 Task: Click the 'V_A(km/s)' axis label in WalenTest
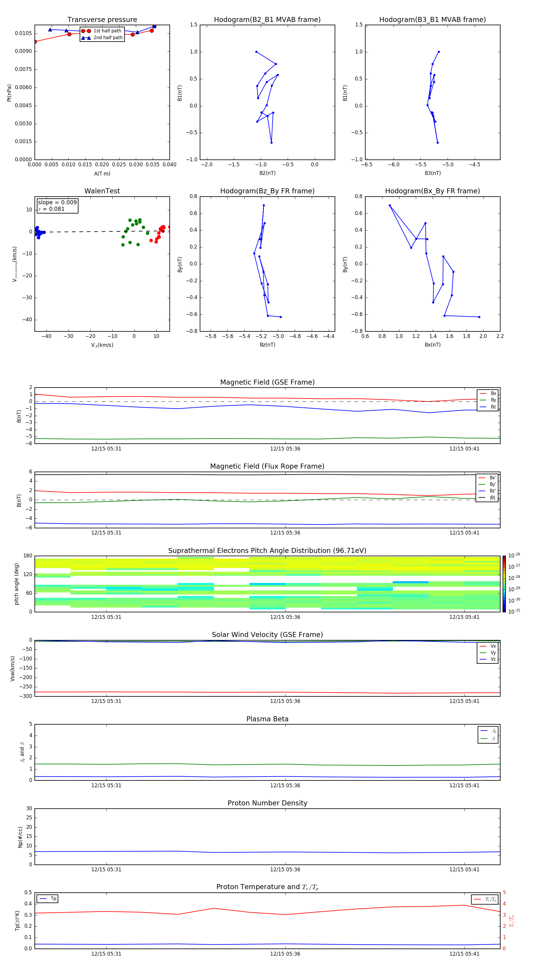tap(102, 345)
